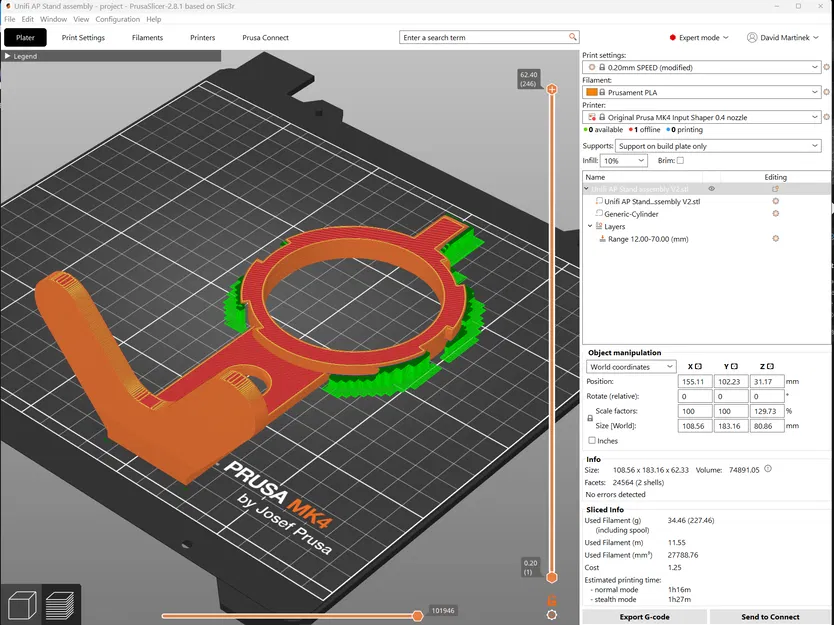Click the Size Y field showing 183.16

pos(731,426)
